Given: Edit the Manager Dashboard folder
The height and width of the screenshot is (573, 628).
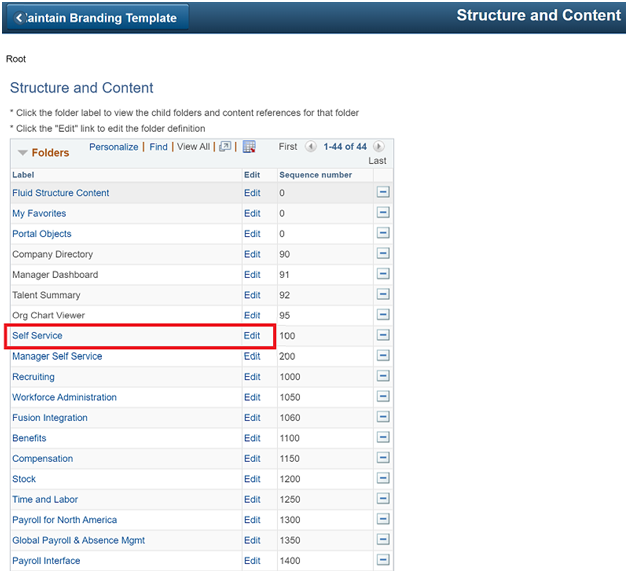Looking at the screenshot, I should (252, 275).
